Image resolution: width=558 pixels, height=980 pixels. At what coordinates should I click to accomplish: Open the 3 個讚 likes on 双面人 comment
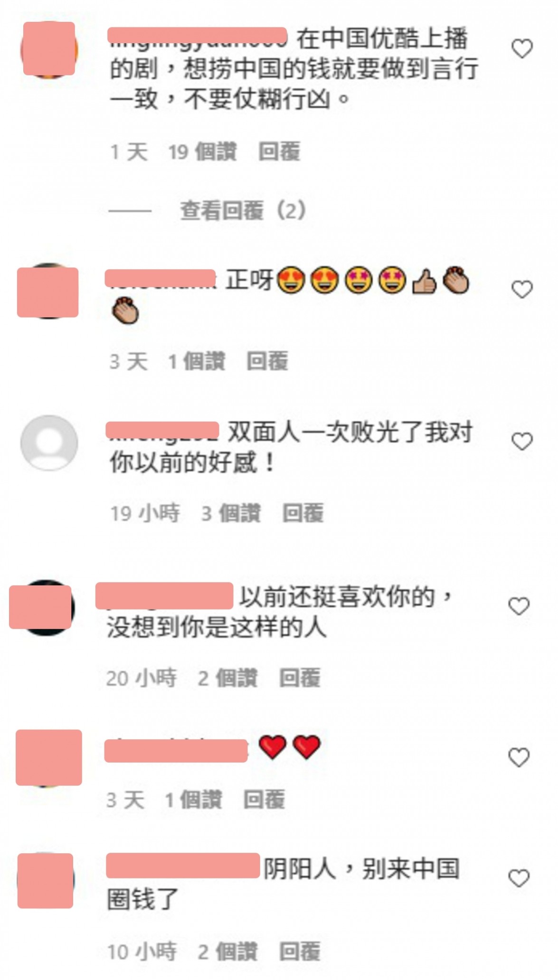(x=231, y=513)
